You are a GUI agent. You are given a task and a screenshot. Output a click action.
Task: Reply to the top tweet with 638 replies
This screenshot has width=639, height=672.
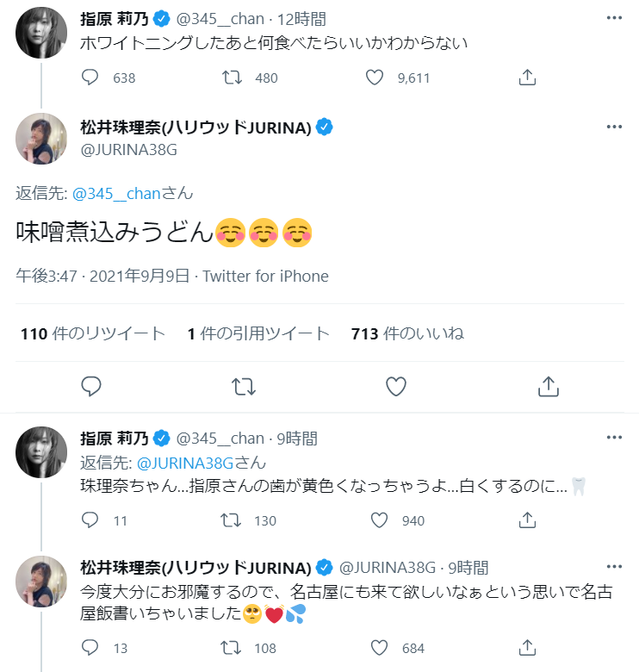click(91, 78)
